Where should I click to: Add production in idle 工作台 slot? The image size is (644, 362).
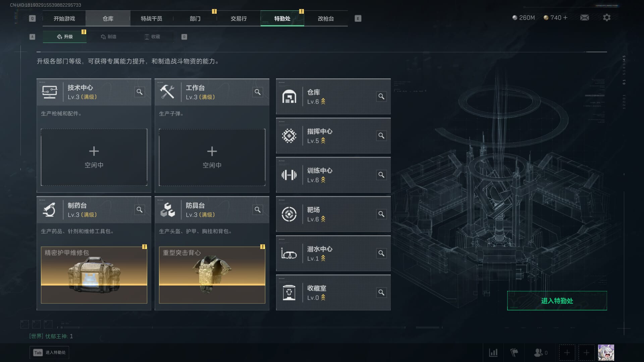[x=212, y=157]
